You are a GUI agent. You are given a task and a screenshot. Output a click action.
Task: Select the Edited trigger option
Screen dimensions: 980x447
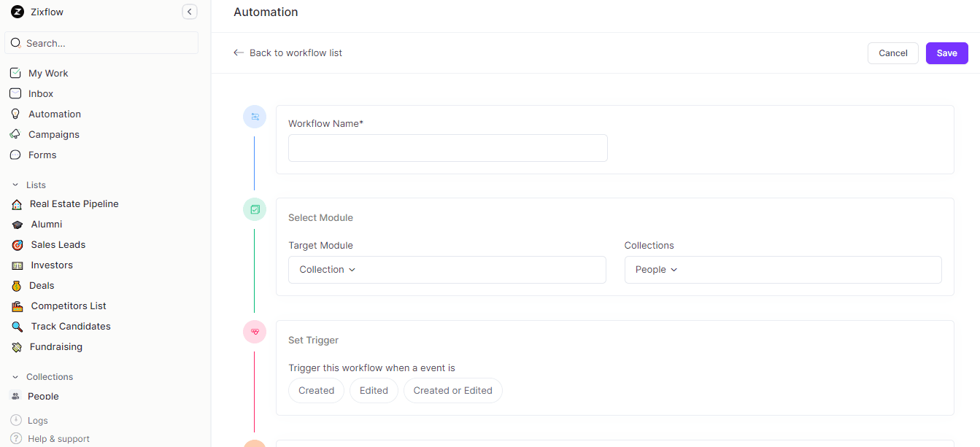[x=374, y=390]
